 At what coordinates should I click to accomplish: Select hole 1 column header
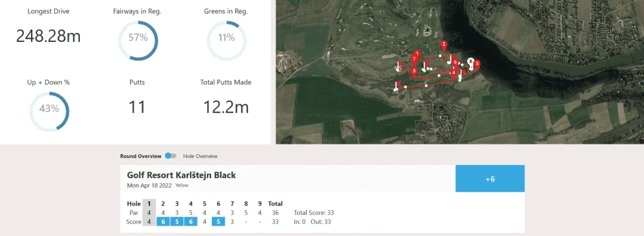coord(149,204)
